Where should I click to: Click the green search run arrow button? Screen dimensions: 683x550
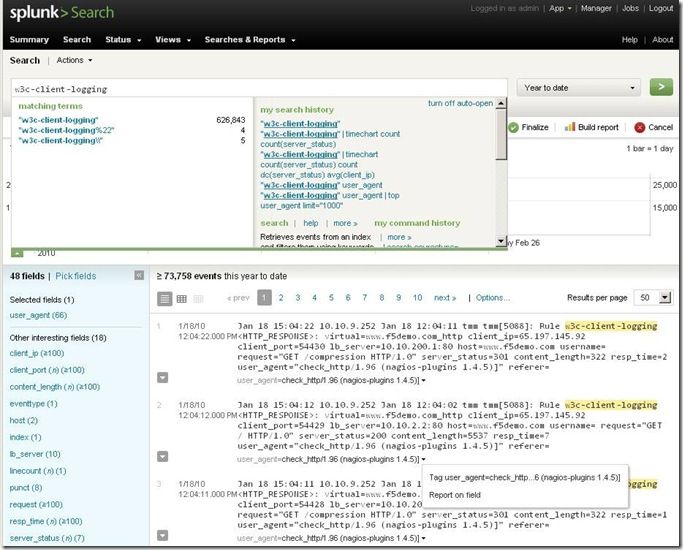coord(660,87)
